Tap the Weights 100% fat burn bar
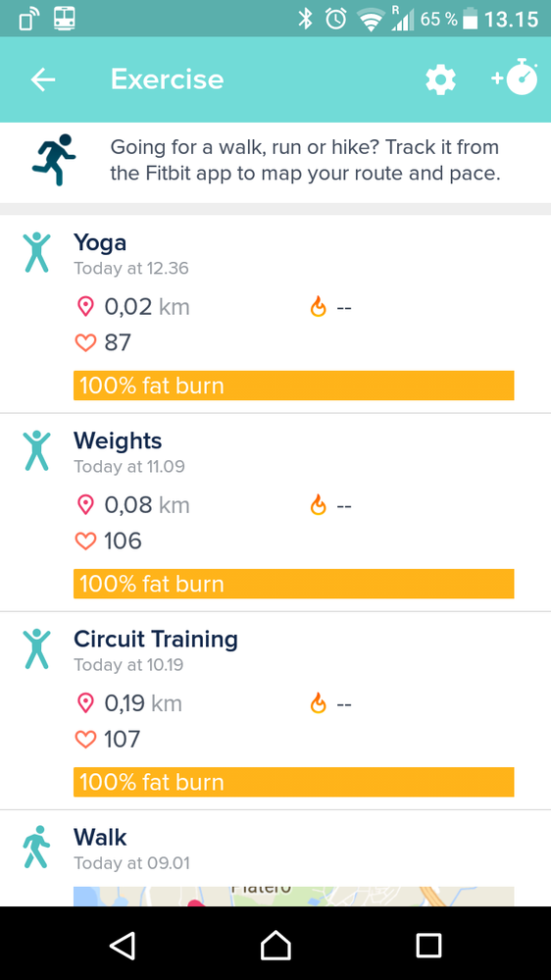The image size is (551, 980). 293,584
